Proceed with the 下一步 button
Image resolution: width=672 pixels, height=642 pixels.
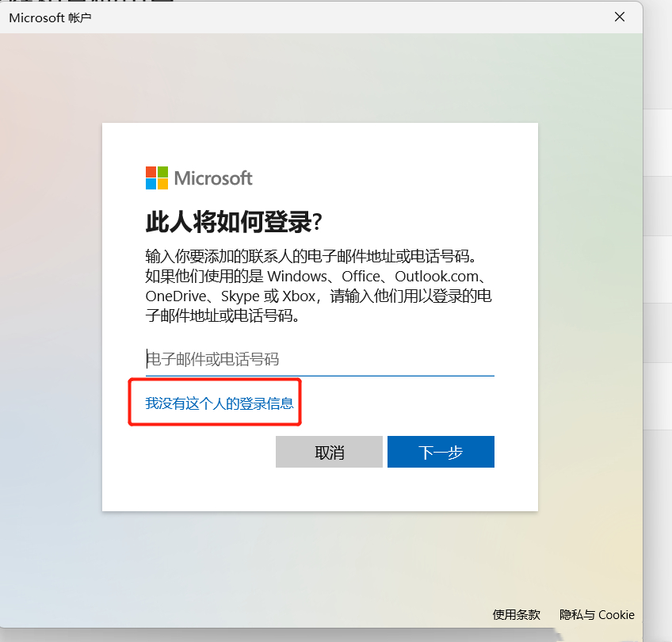(x=441, y=452)
